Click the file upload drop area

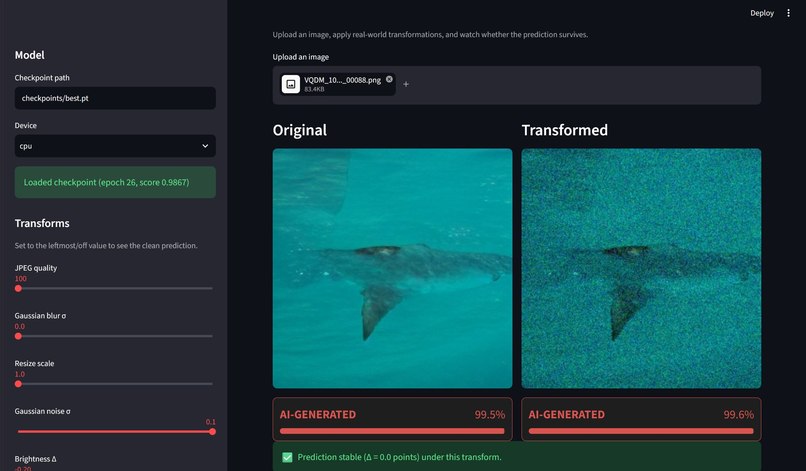click(517, 85)
